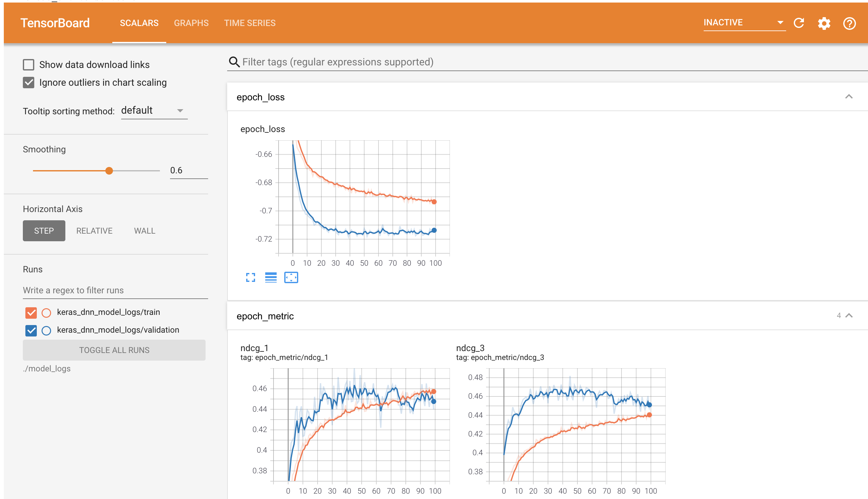The width and height of the screenshot is (868, 499).
Task: Toggle the Show data download links checkbox
Action: tap(29, 64)
